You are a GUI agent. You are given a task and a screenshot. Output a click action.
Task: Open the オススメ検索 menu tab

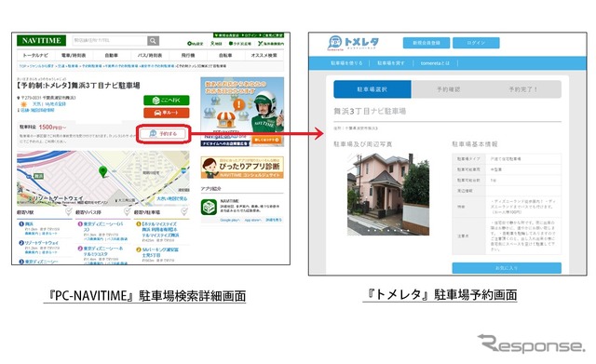[264, 56]
